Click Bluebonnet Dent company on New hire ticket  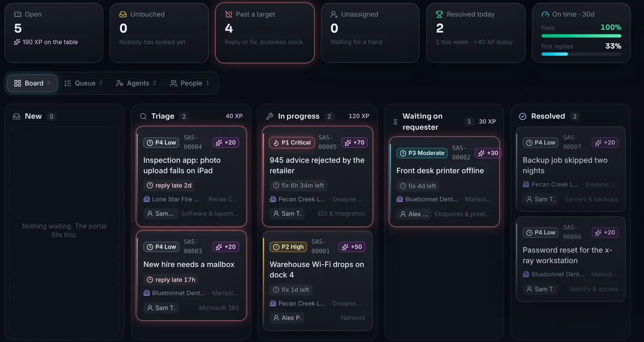click(x=174, y=293)
